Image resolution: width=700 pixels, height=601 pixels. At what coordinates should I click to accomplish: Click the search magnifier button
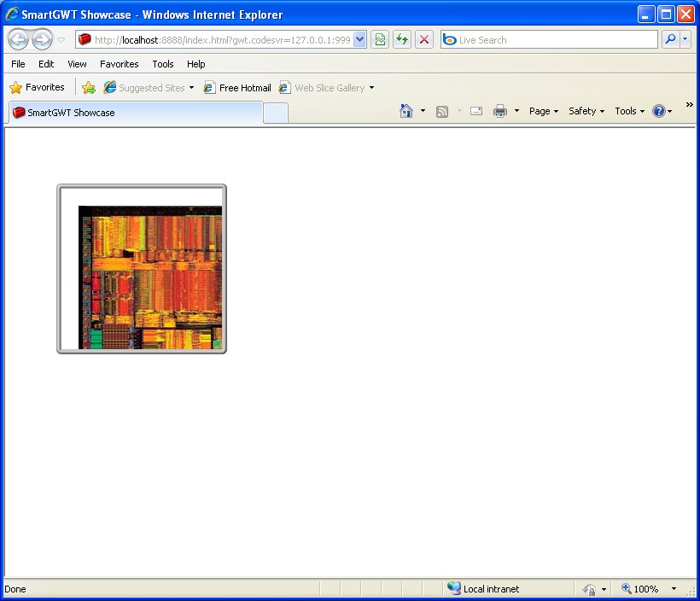point(670,40)
